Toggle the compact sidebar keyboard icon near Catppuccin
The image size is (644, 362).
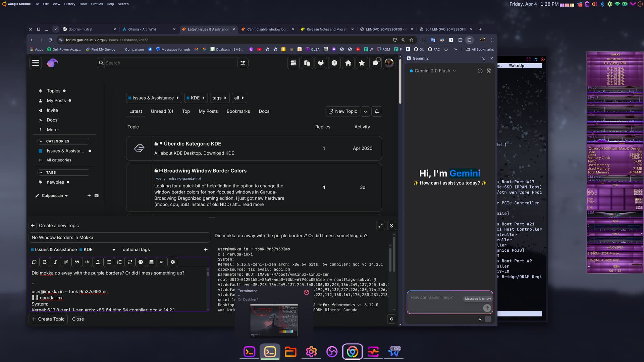point(97,196)
